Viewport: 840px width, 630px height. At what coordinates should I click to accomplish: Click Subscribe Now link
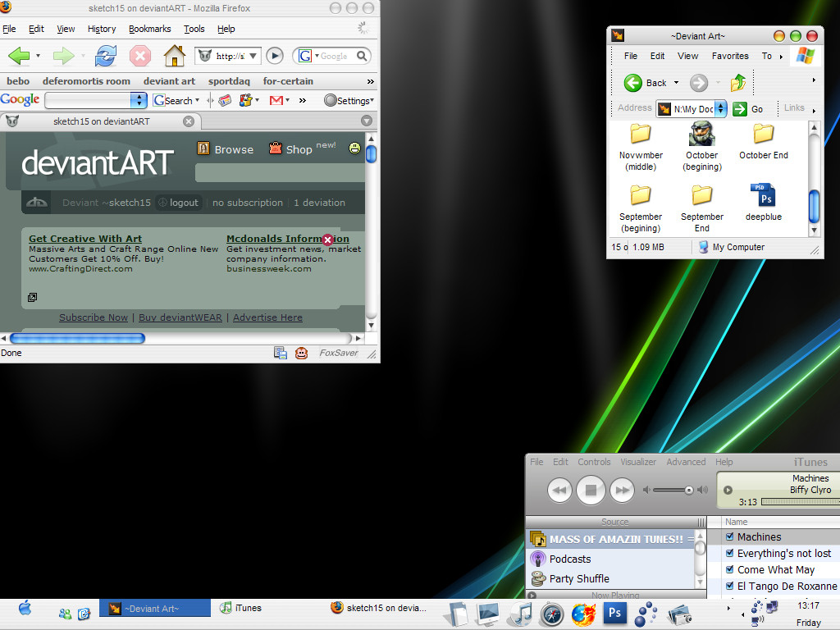[x=94, y=317]
